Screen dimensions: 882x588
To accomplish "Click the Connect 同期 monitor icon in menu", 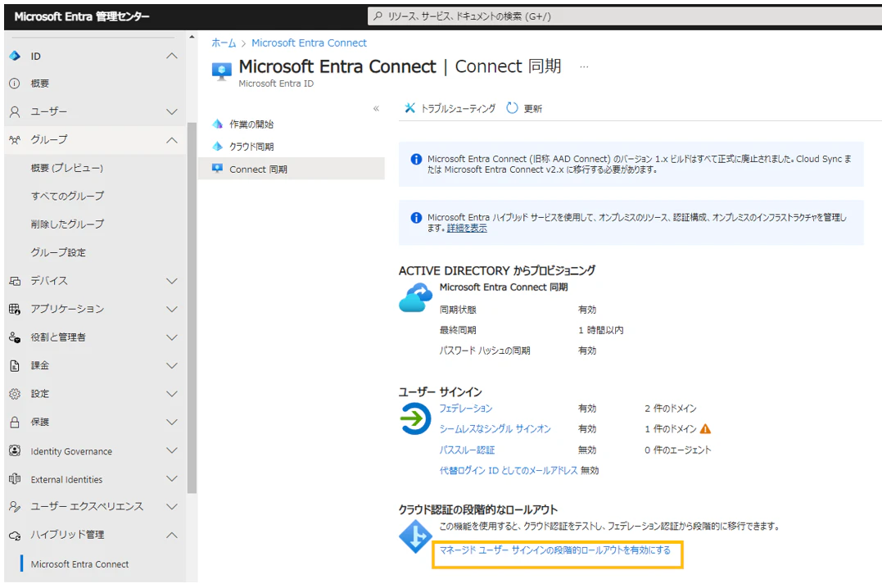I will coord(217,168).
